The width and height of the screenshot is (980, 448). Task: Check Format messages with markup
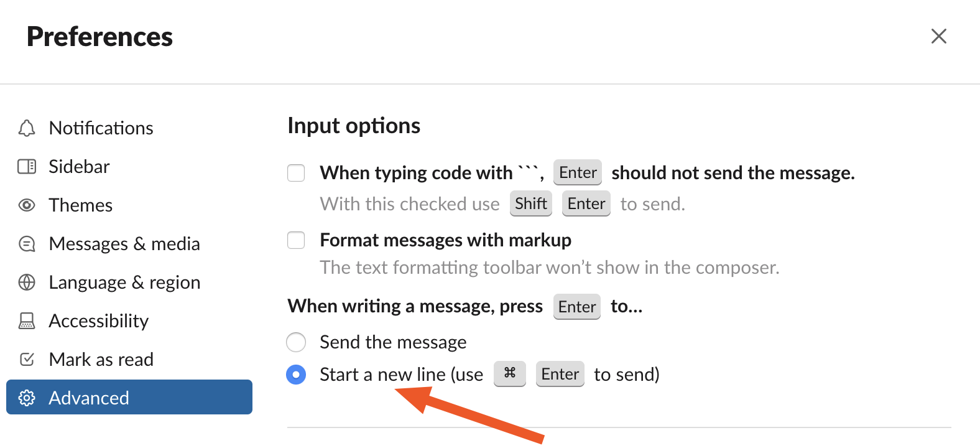pos(296,240)
